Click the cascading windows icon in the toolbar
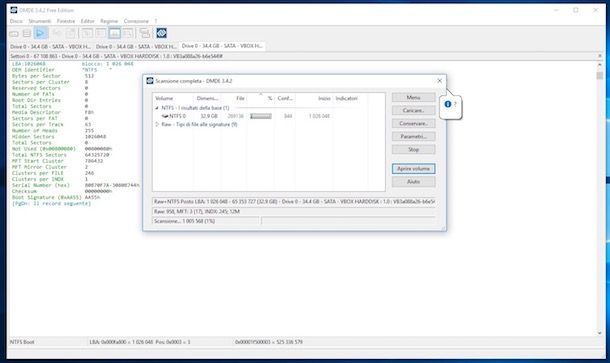Image resolution: width=610 pixels, height=363 pixels. 145,33
